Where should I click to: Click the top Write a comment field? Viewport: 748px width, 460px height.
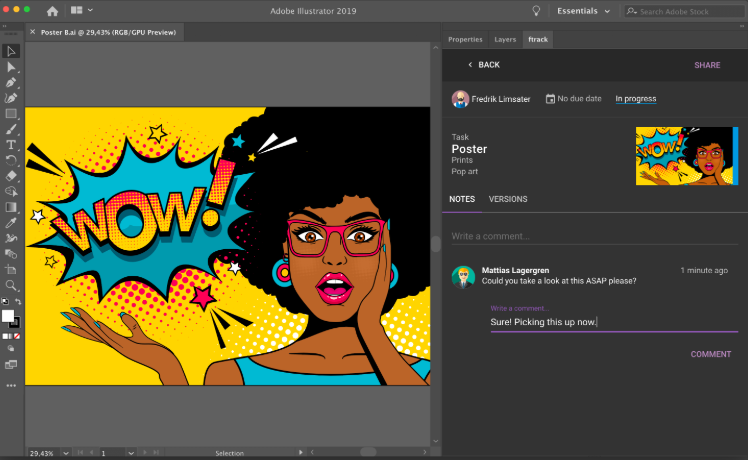click(x=595, y=236)
